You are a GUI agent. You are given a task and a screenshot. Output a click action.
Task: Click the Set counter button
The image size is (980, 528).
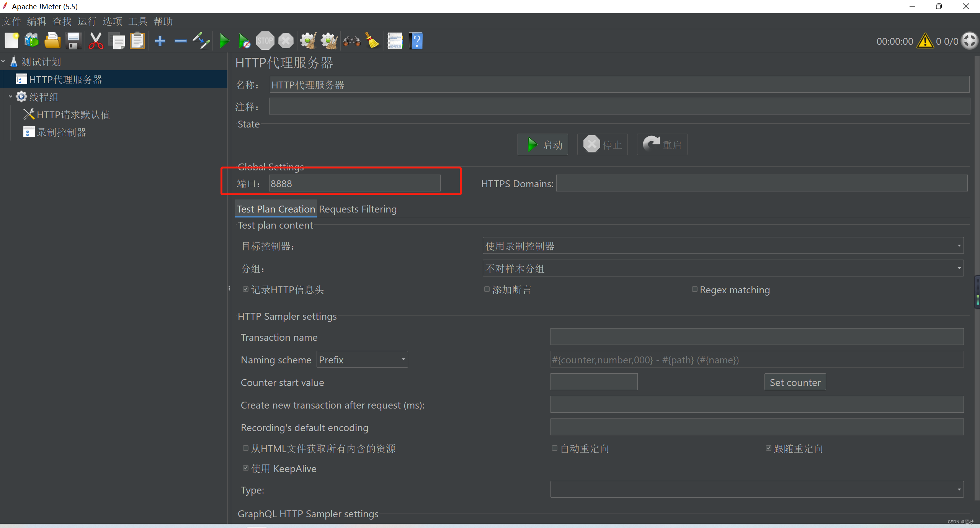point(795,382)
